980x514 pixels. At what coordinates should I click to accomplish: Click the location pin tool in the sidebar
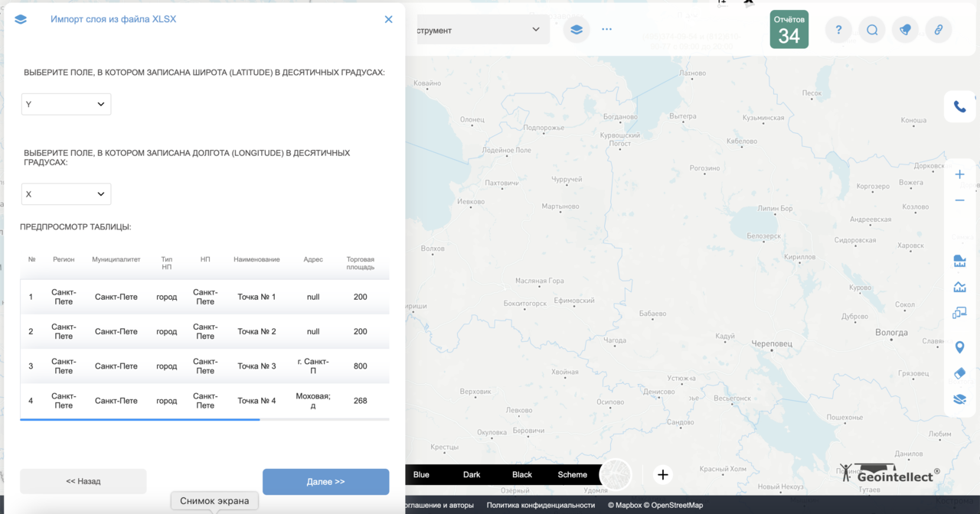959,346
